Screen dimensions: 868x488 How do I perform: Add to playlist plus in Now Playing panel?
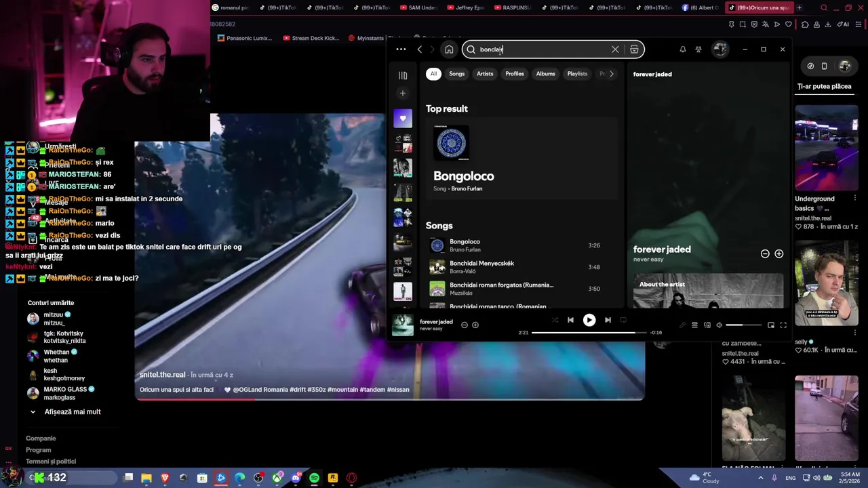click(x=778, y=253)
